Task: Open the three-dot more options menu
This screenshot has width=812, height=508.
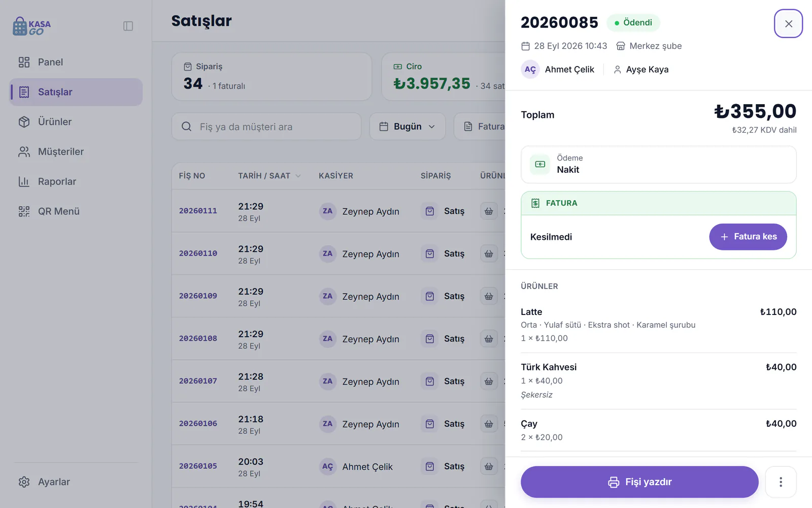Action: point(781,482)
